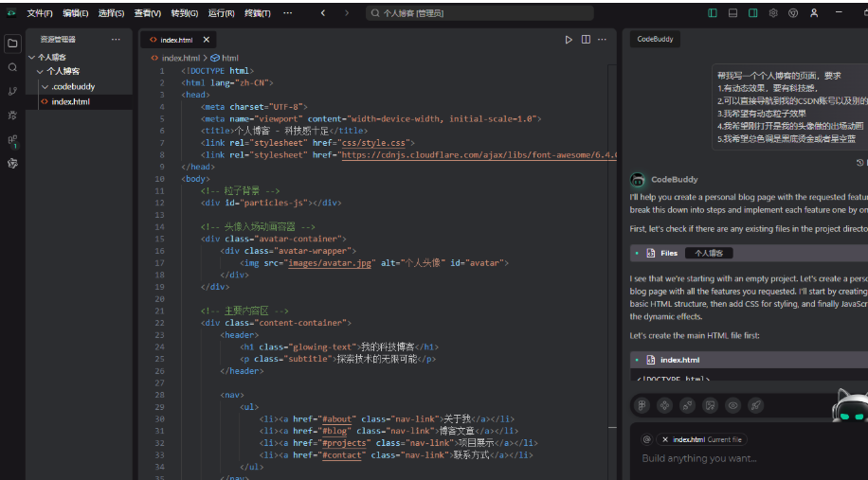Toggle the right secondary sidebar layout
868x480 pixels.
tap(752, 13)
